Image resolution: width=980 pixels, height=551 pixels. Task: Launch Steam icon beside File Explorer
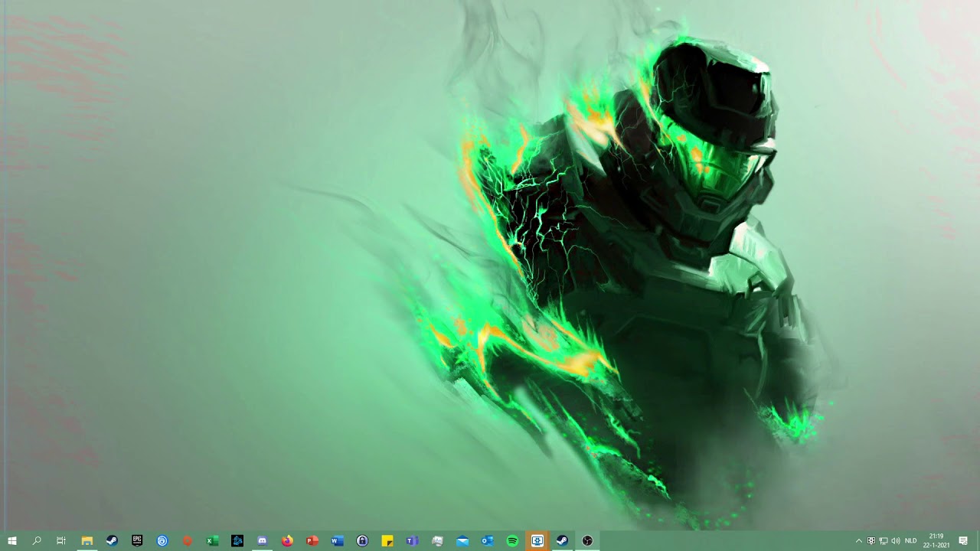112,541
